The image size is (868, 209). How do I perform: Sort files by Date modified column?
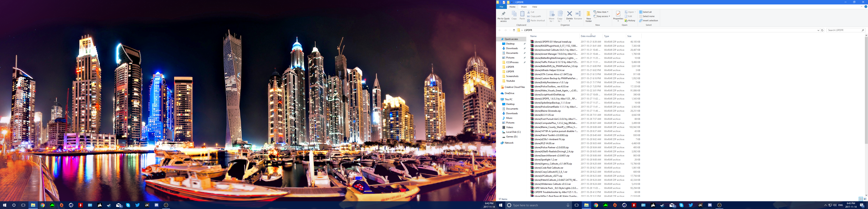588,36
